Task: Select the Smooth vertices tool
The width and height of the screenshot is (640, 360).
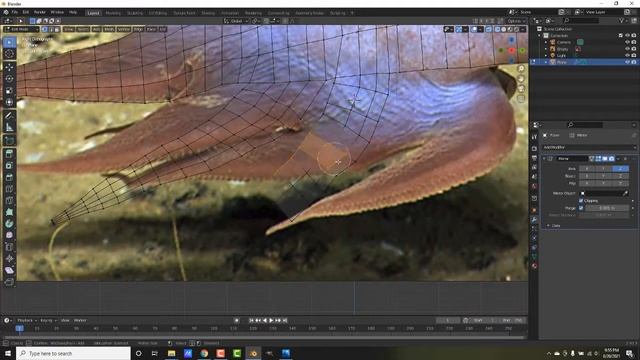Action: (x=9, y=236)
